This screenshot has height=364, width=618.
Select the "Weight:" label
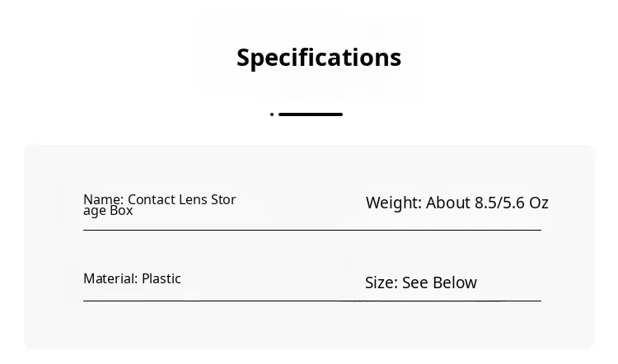(394, 203)
